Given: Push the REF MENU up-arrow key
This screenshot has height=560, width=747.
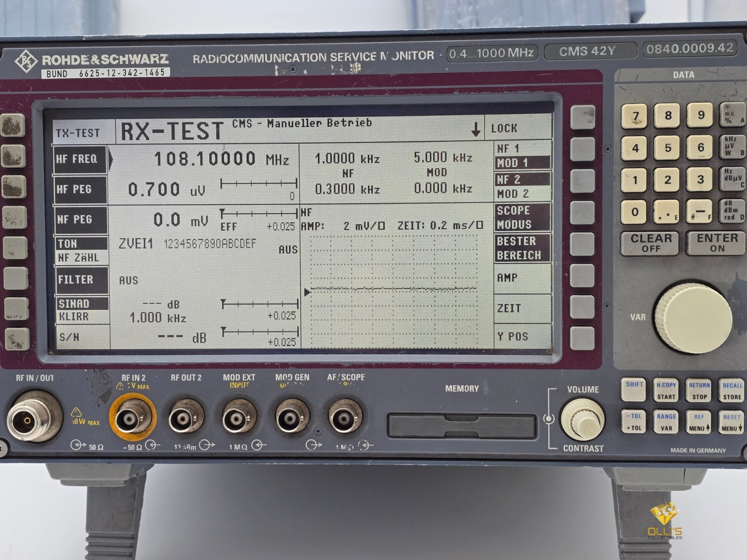Looking at the screenshot, I should click(x=699, y=422).
